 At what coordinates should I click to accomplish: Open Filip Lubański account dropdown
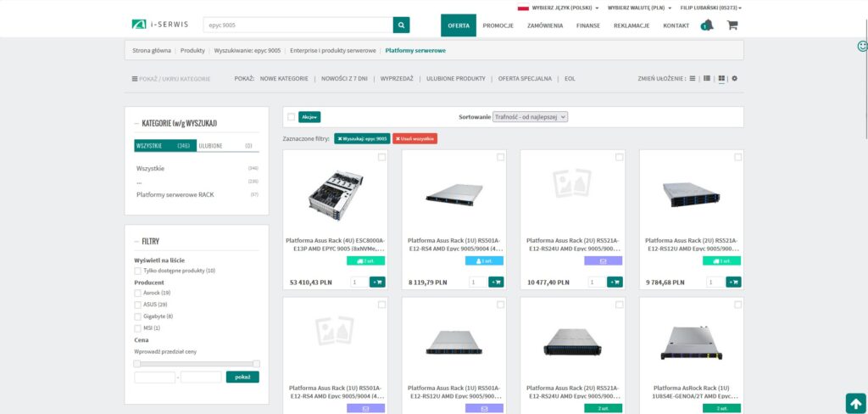(x=711, y=8)
